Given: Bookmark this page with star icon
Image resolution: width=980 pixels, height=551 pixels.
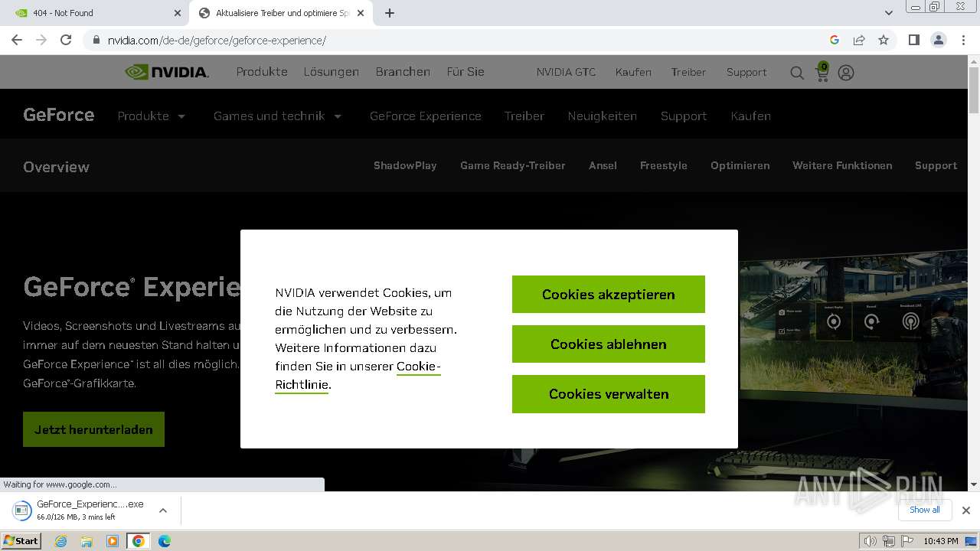Looking at the screenshot, I should pyautogui.click(x=884, y=40).
